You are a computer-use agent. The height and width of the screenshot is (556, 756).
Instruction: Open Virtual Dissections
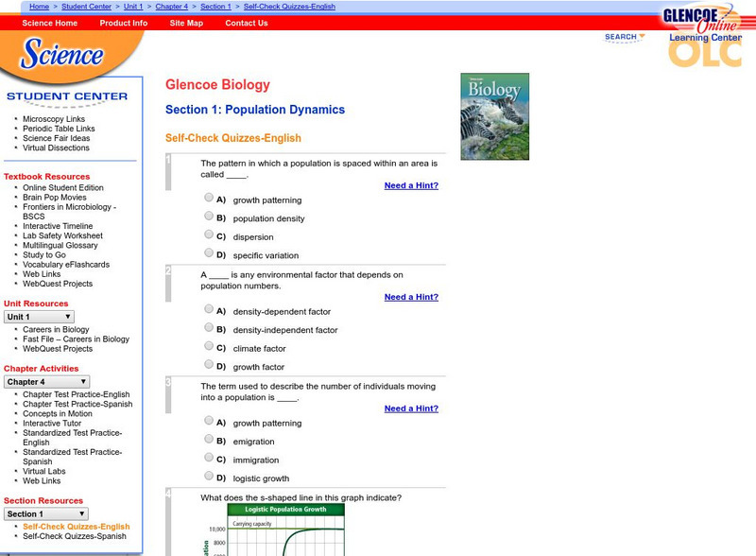click(x=56, y=148)
